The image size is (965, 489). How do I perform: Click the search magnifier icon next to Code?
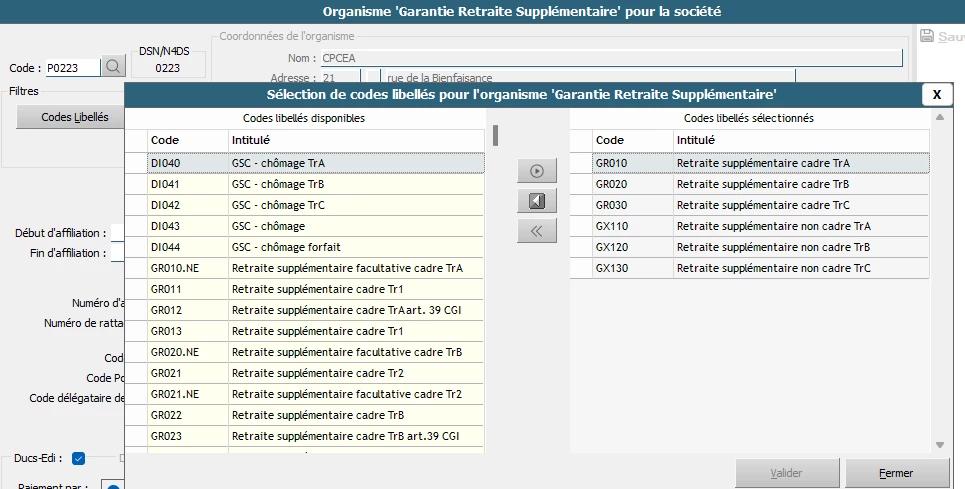[x=113, y=66]
